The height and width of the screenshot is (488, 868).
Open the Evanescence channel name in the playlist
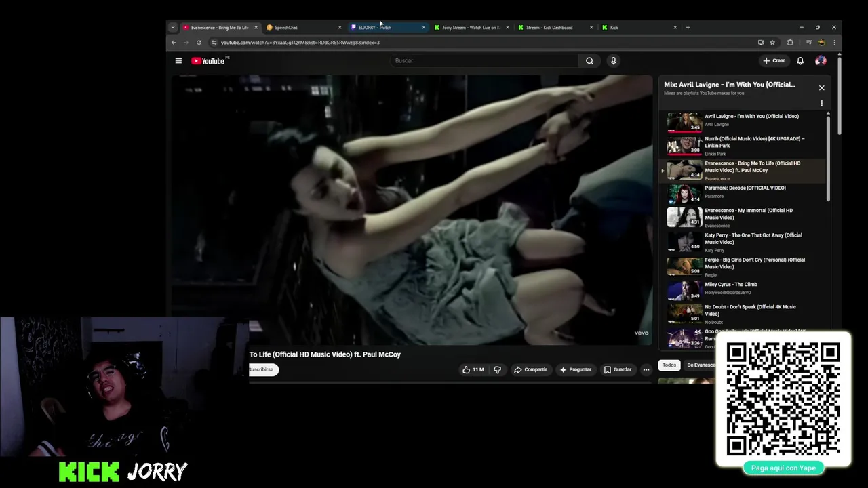(x=717, y=179)
